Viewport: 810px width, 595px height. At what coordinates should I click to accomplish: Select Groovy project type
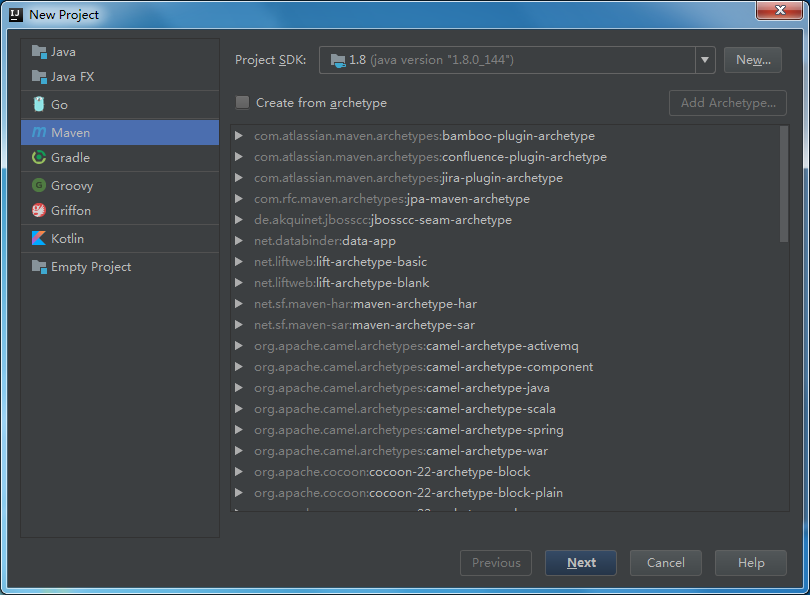pos(120,185)
